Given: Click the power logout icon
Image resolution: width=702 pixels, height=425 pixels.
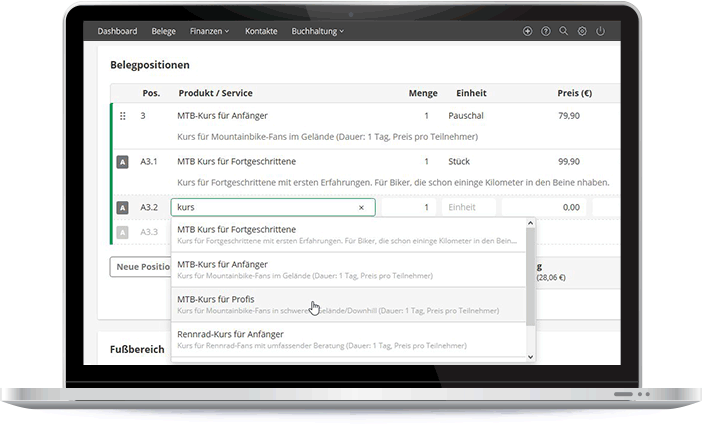Looking at the screenshot, I should click(600, 32).
